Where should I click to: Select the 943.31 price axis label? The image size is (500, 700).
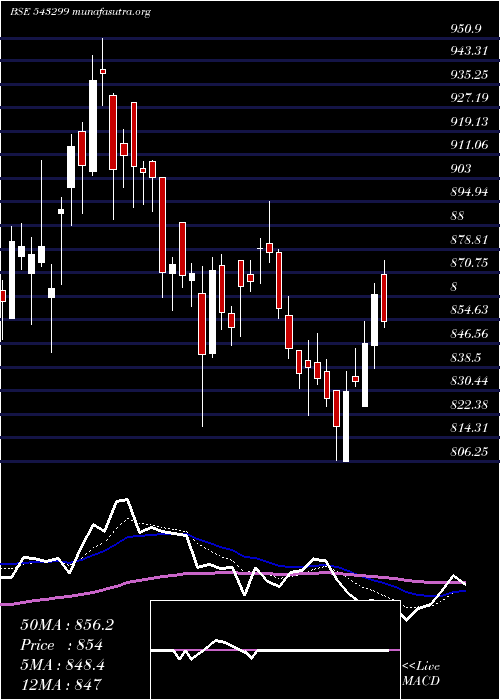[468, 51]
